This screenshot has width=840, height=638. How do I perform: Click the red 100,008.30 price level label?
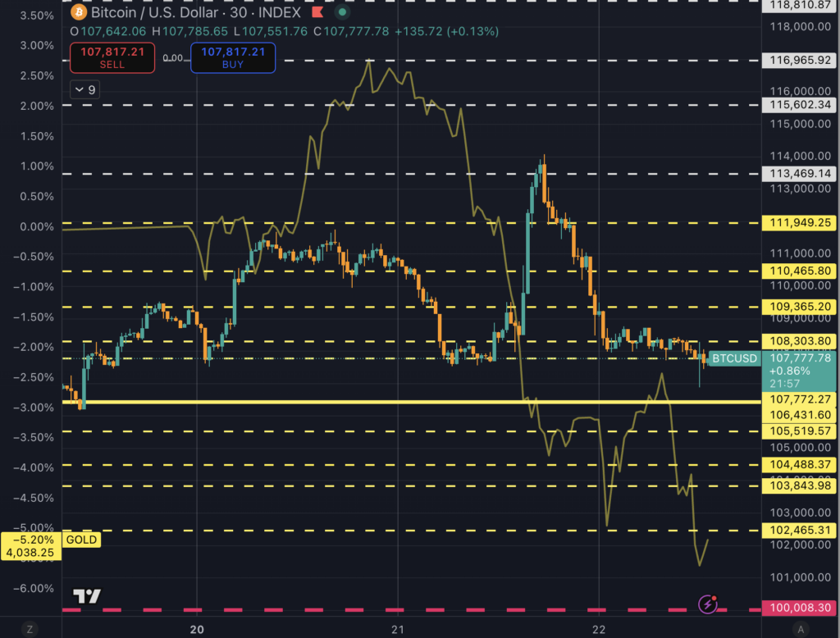tap(800, 608)
